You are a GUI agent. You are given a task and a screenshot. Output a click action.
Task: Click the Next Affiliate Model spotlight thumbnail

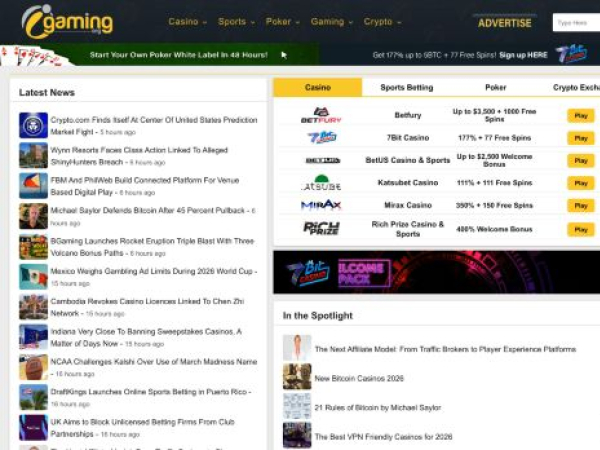tap(297, 347)
